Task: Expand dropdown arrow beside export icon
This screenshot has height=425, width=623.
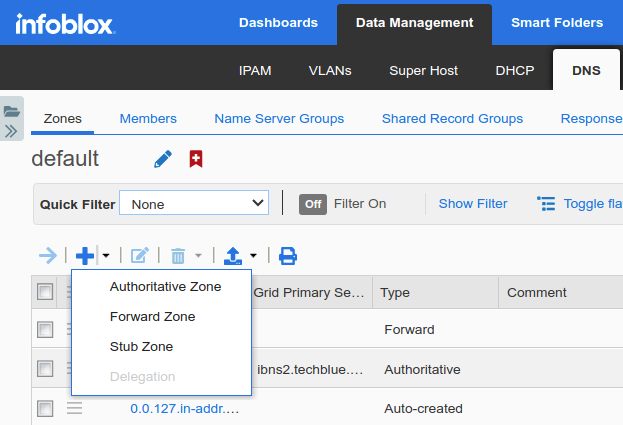Action: (253, 256)
